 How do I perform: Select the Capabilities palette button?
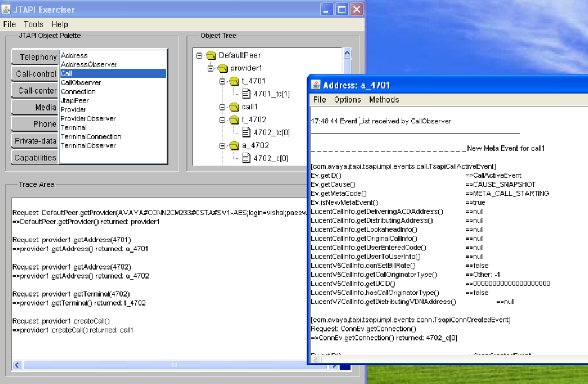click(x=35, y=157)
